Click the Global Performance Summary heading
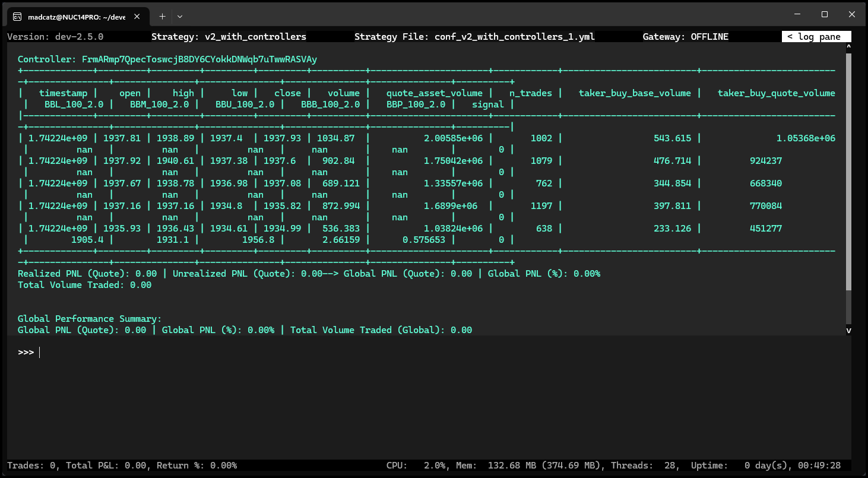868x478 pixels. click(90, 319)
